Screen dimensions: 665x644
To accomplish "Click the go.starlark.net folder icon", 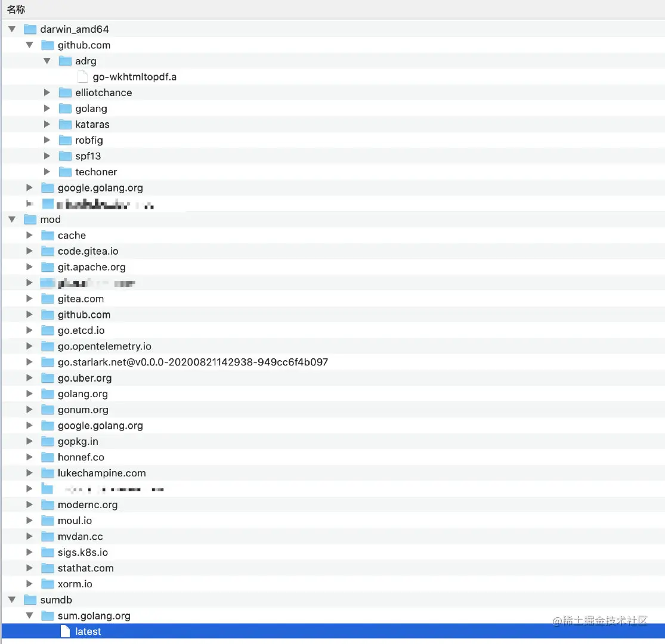I will (48, 362).
